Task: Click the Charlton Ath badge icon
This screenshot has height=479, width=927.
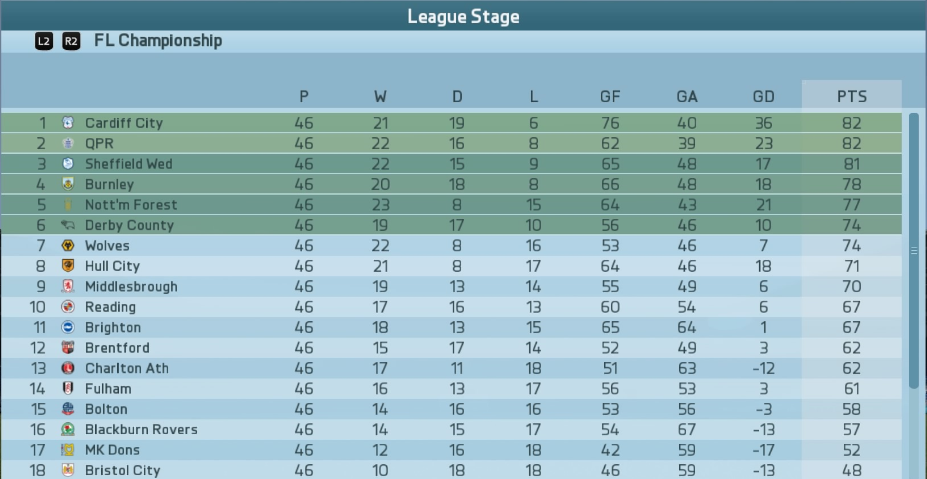Action: click(x=68, y=368)
